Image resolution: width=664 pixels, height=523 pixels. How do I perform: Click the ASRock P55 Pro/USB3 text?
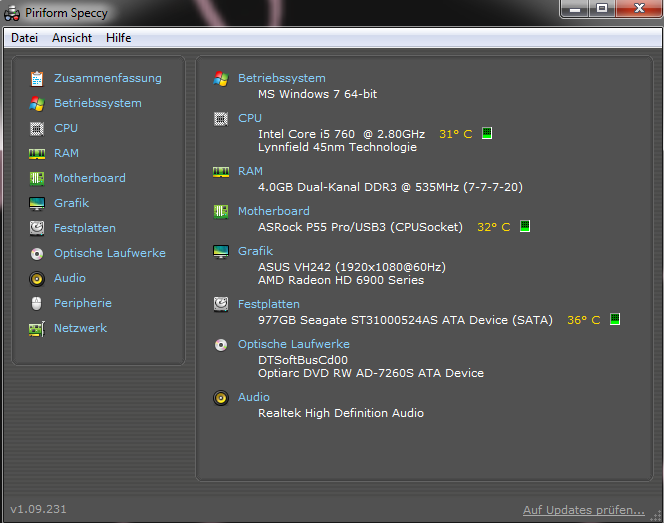[x=360, y=227]
